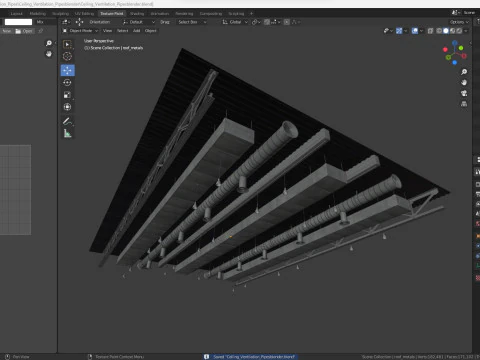Select the Scale tool
Viewport: 480px width, 360px height.
pyautogui.click(x=68, y=95)
